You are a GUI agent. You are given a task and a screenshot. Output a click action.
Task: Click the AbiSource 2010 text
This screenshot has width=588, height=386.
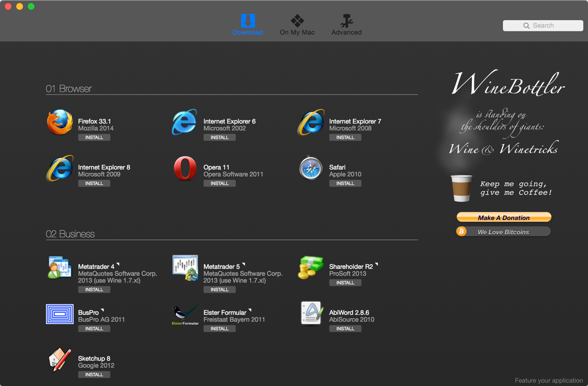pyautogui.click(x=352, y=319)
